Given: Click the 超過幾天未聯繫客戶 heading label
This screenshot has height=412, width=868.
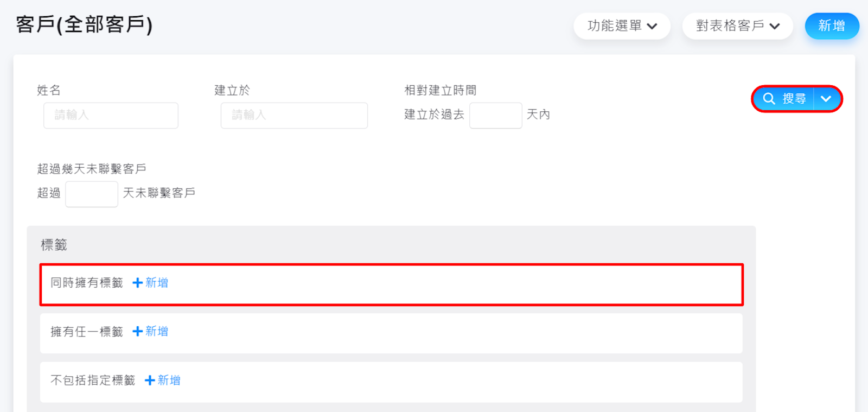Looking at the screenshot, I should [92, 169].
